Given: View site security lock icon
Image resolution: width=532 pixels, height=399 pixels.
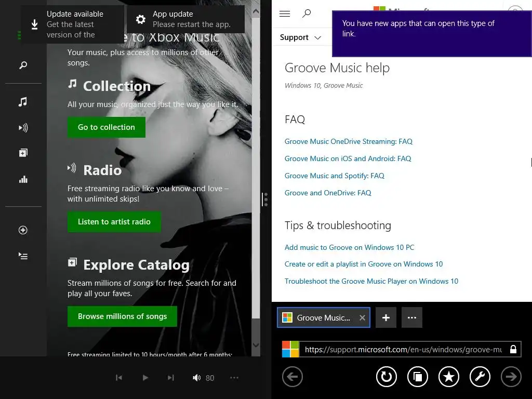Looking at the screenshot, I should point(513,350).
